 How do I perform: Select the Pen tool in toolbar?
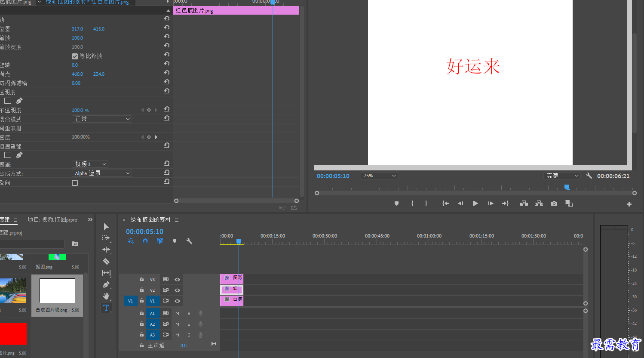pos(106,284)
